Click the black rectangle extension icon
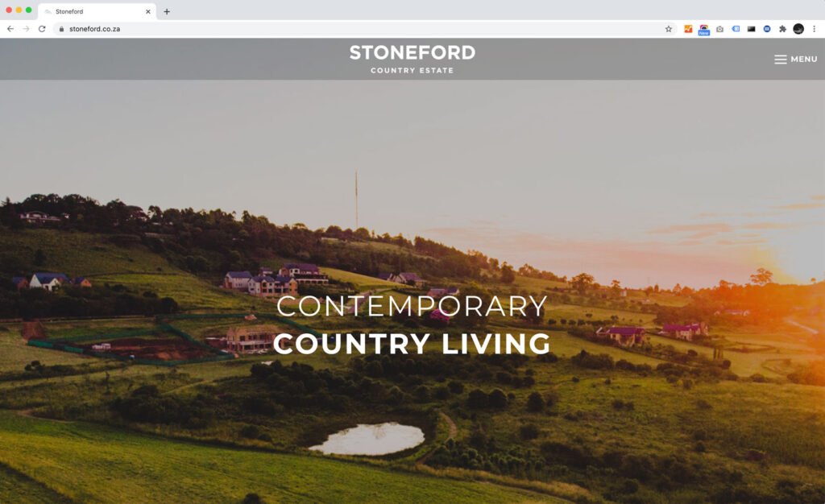This screenshot has width=825, height=504. (752, 29)
